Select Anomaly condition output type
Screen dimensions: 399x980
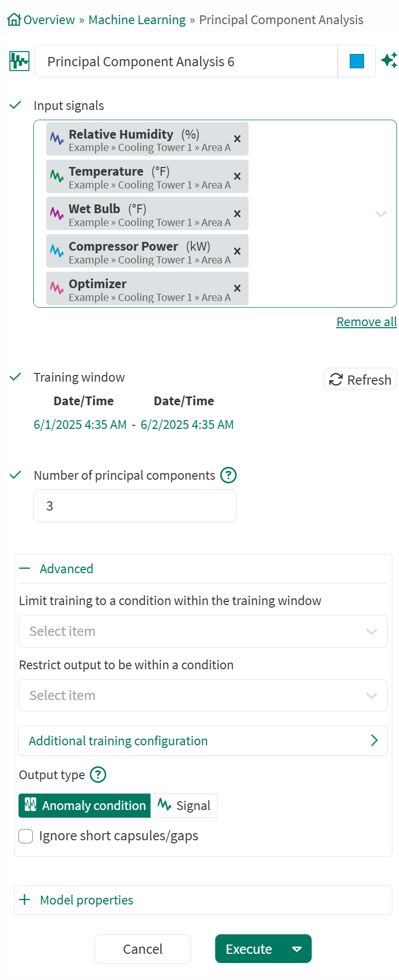click(x=84, y=805)
